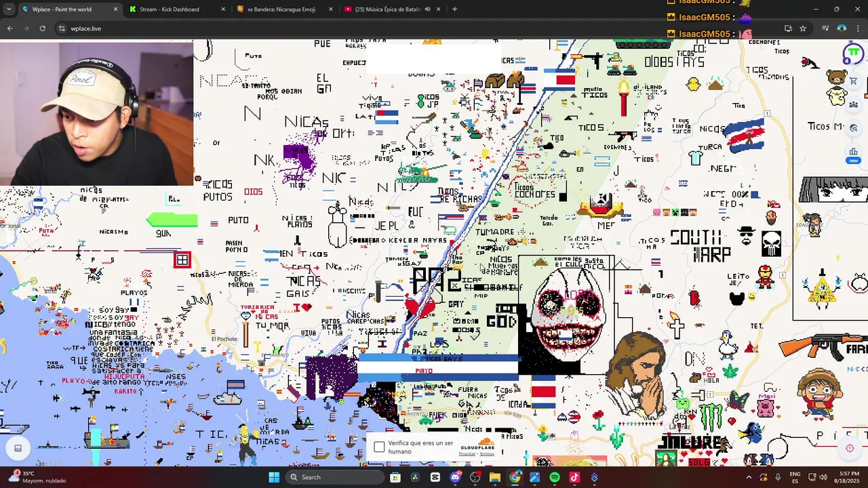Switch to Chrome in the taskbar

click(x=515, y=477)
